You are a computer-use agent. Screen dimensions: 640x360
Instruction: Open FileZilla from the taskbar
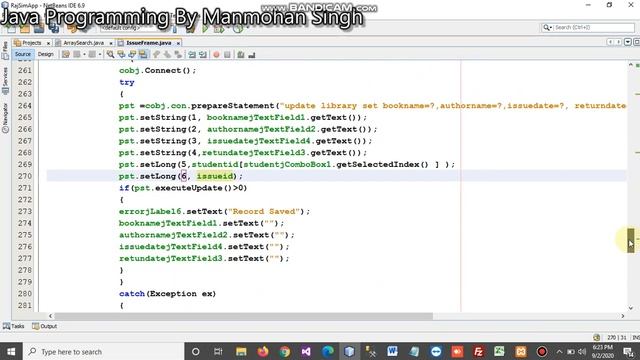[478, 351]
